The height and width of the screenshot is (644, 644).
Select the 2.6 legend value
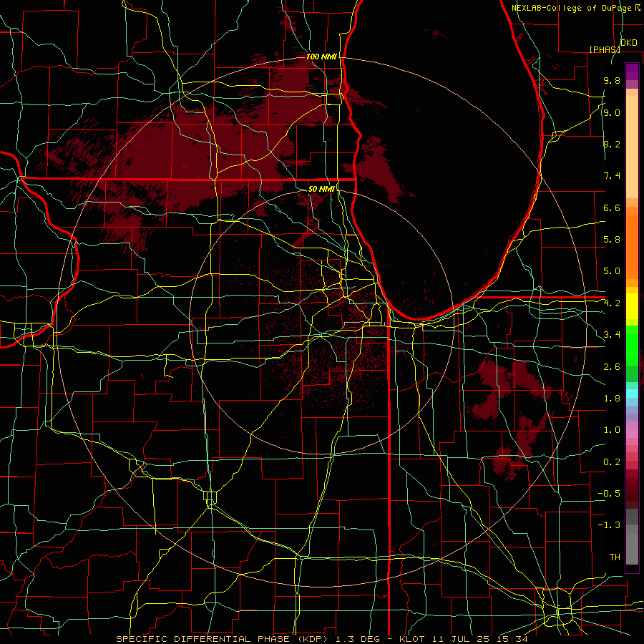click(612, 367)
